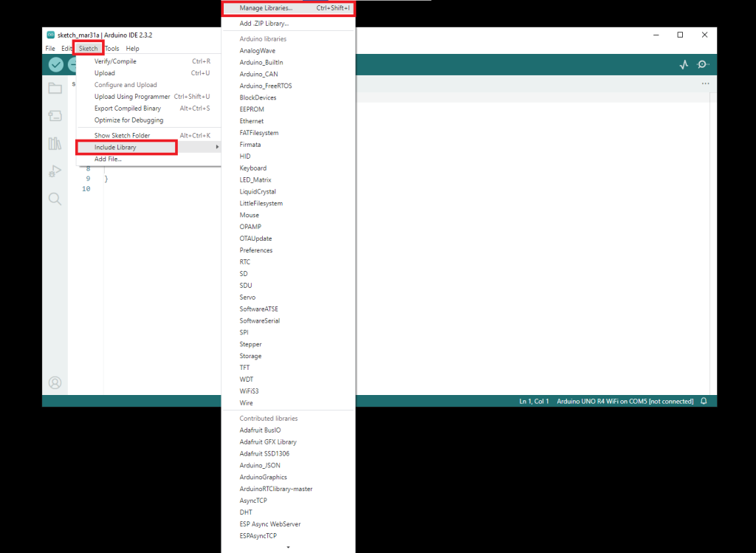756x553 pixels.
Task: Click the user account profile icon
Action: (55, 382)
